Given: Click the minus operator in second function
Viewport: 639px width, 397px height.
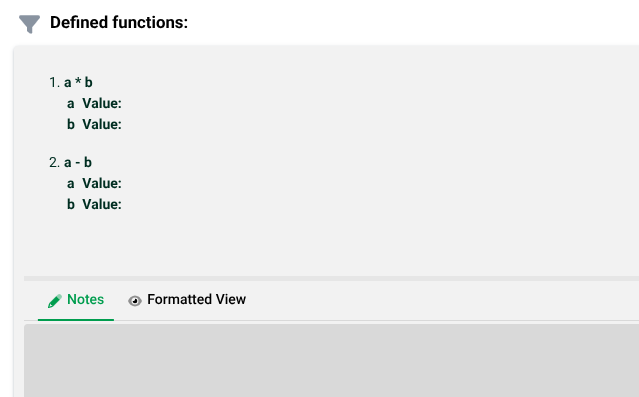Looking at the screenshot, I should (77, 163).
